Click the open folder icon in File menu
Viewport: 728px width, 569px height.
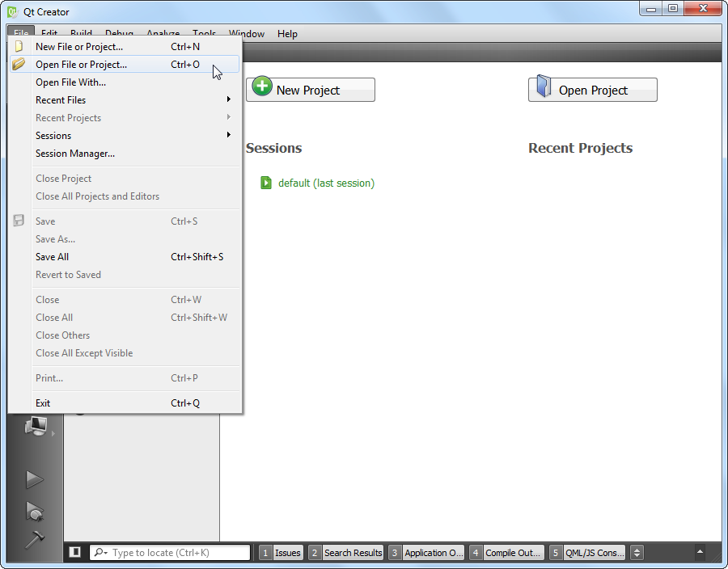19,64
